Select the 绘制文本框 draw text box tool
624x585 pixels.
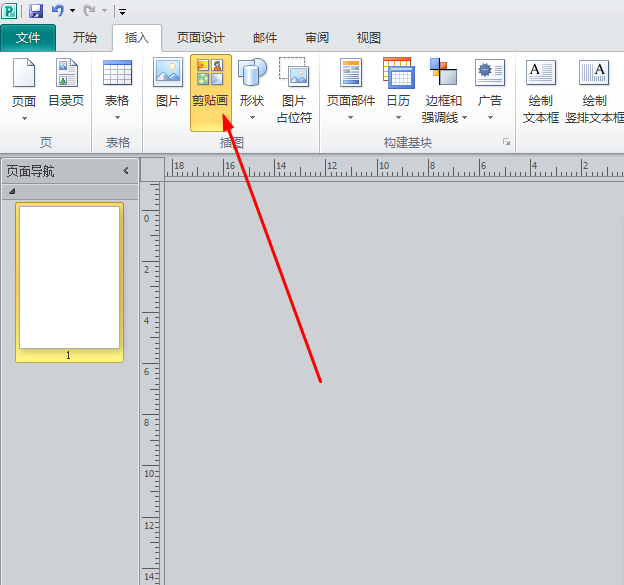541,92
